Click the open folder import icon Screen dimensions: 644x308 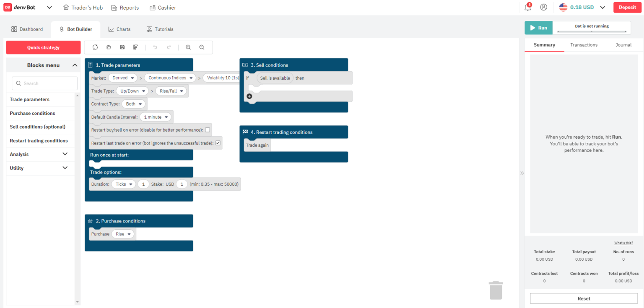109,47
